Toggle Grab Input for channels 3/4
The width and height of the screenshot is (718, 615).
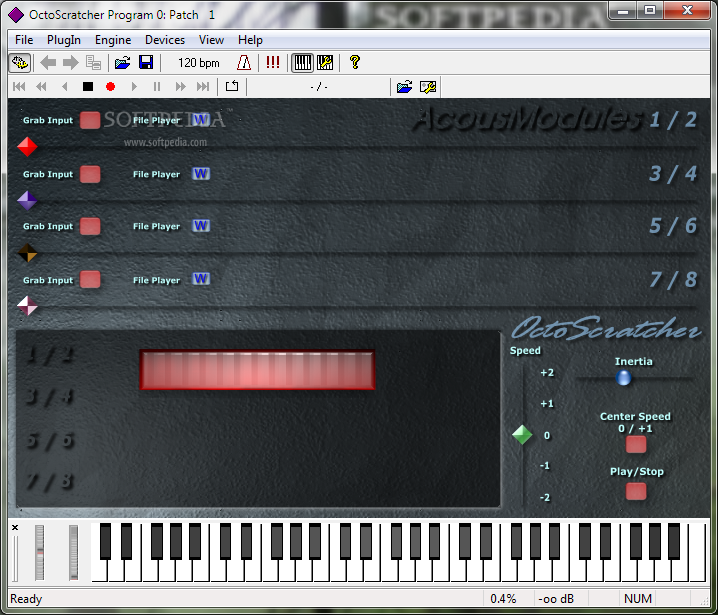[90, 174]
